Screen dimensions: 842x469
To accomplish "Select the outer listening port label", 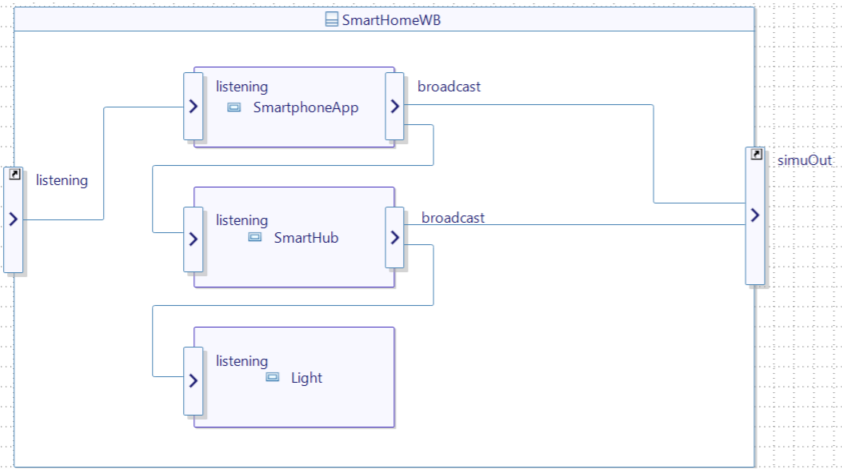I will click(62, 181).
